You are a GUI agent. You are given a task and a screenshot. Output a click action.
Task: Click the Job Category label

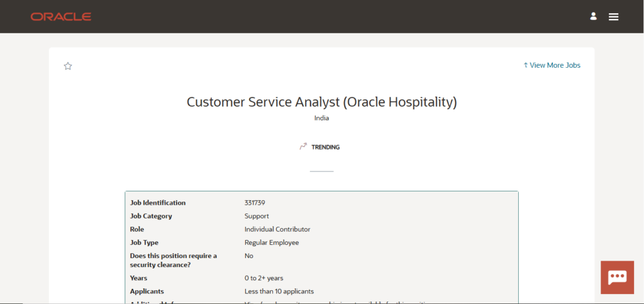pos(151,216)
